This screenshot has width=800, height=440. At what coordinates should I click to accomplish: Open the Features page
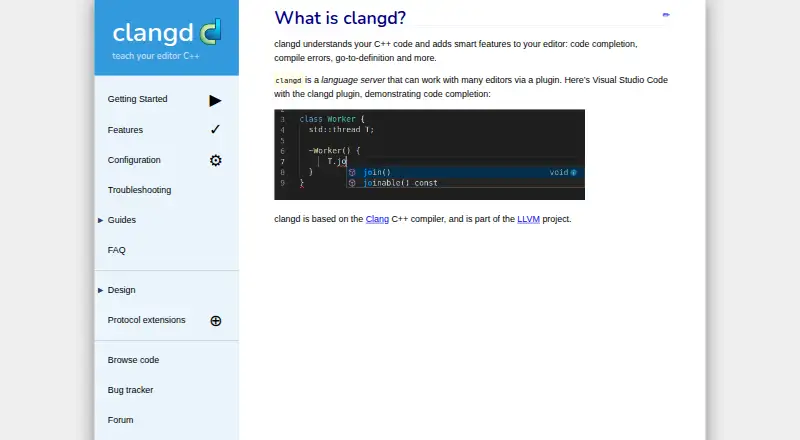point(125,130)
